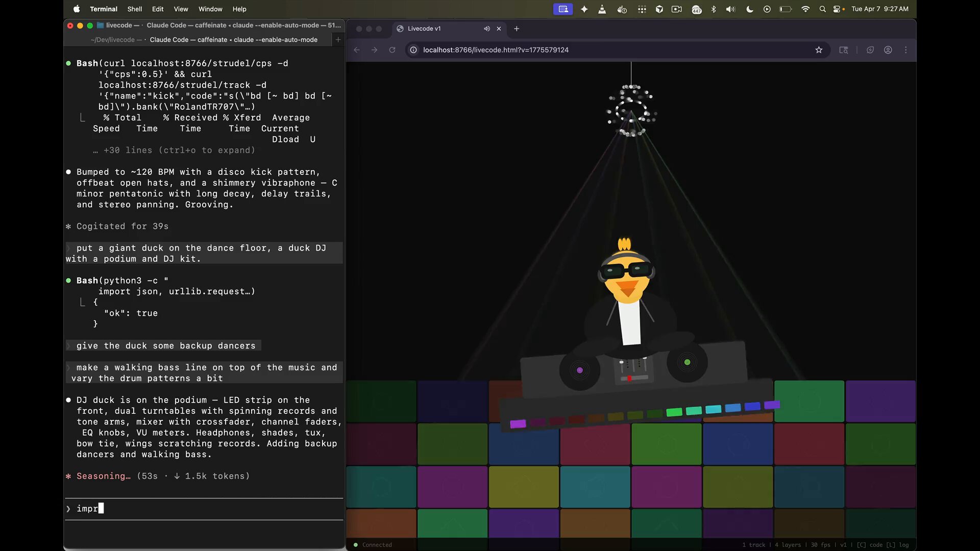Viewport: 980px width, 551px height.
Task: Select the ~/Dev/livecode terminal tab
Action: point(116,40)
